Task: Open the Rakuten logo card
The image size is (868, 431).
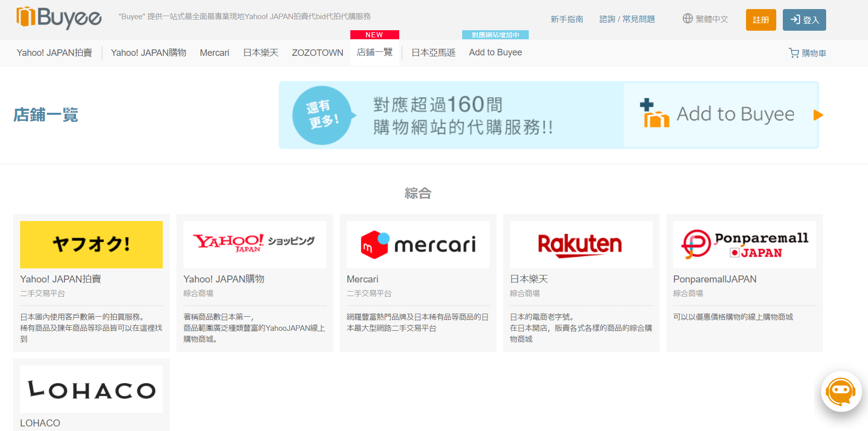Action: (581, 245)
